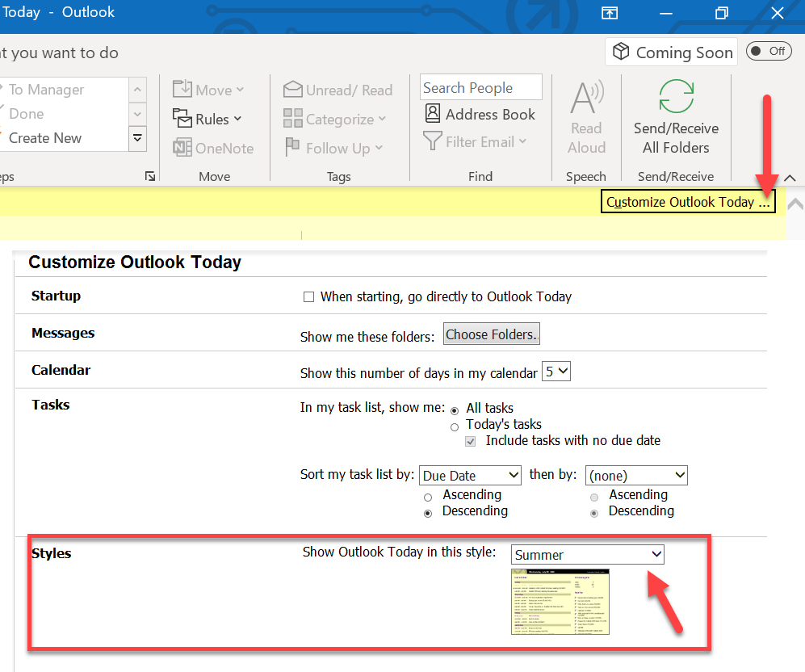The height and width of the screenshot is (672, 805).
Task: Mark message Unread/Read
Action: [338, 90]
